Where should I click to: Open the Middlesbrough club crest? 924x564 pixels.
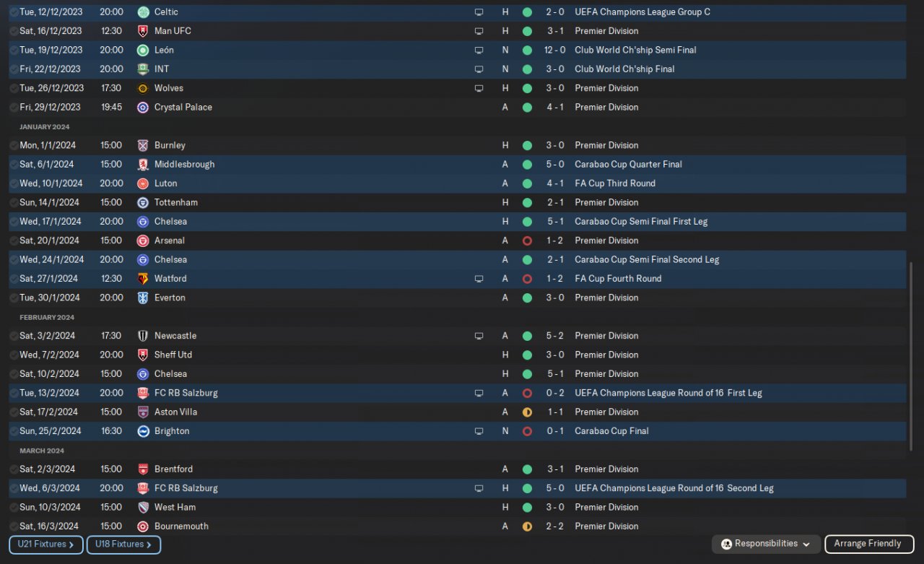coord(143,165)
